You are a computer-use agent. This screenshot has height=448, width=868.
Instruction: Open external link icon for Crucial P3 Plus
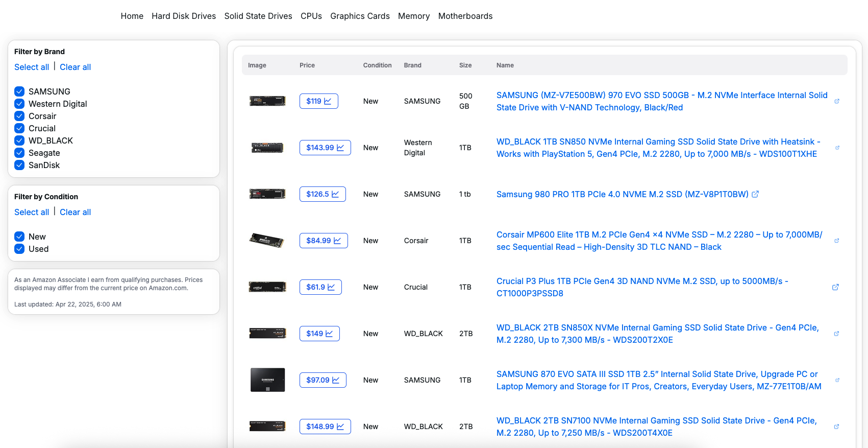(835, 287)
